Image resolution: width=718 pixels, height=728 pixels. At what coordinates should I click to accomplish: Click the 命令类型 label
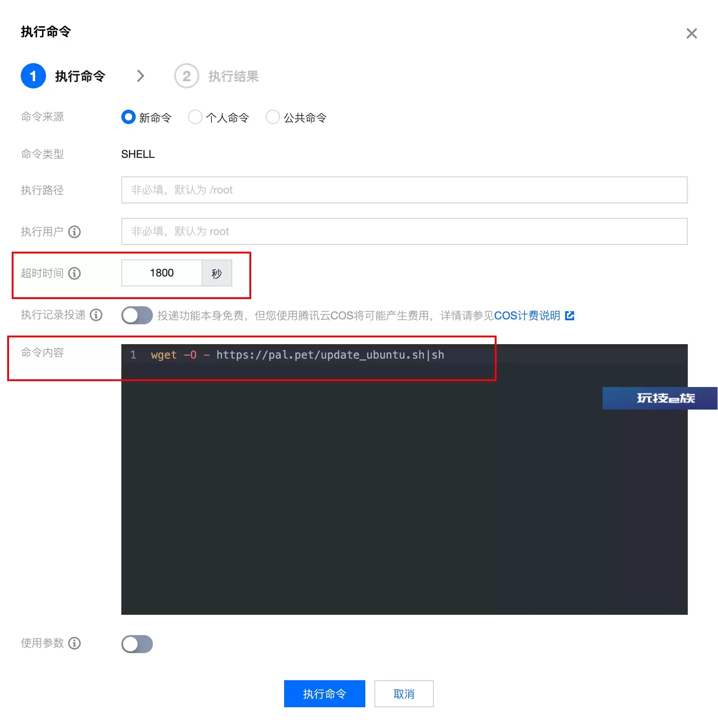coord(42,154)
